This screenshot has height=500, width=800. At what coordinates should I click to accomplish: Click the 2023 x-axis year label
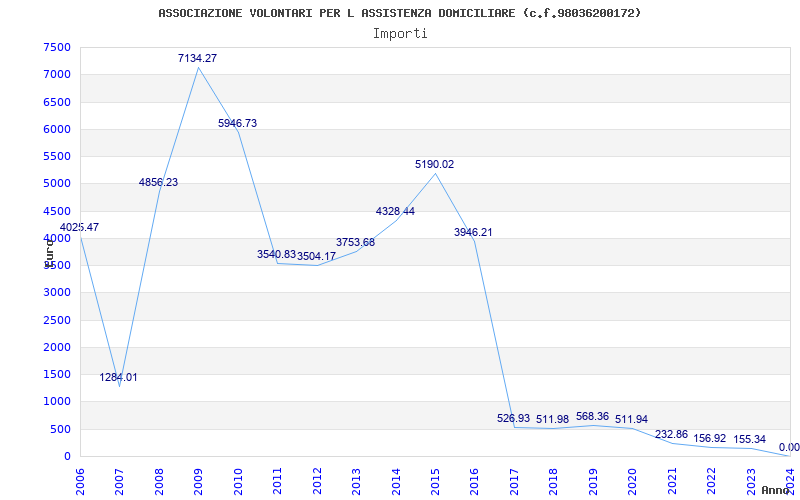751,482
